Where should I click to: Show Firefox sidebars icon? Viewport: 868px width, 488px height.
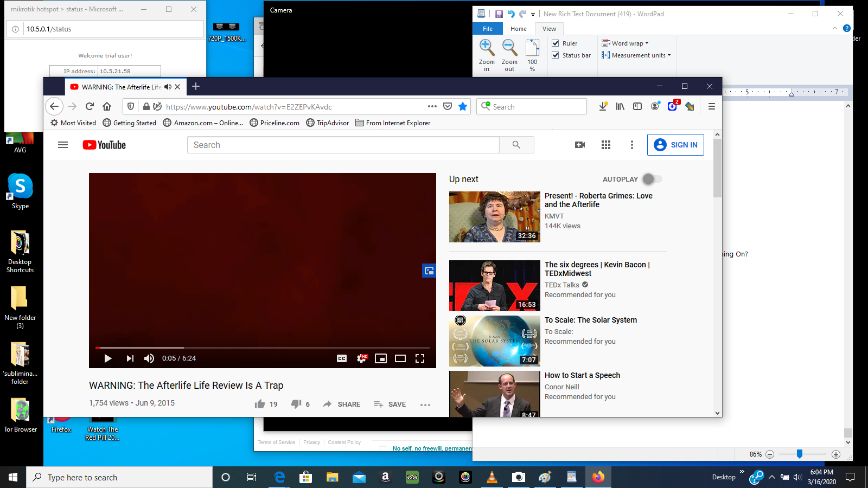tap(637, 106)
